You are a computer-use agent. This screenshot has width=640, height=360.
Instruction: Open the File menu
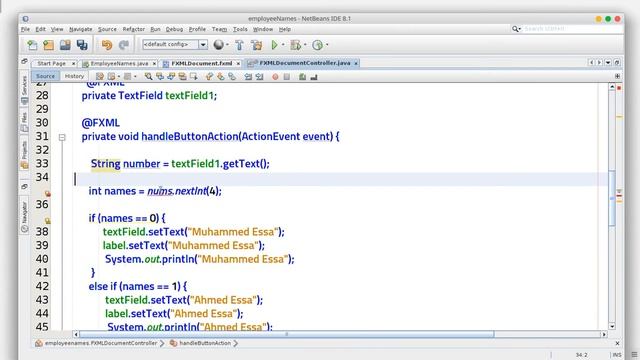[25, 29]
